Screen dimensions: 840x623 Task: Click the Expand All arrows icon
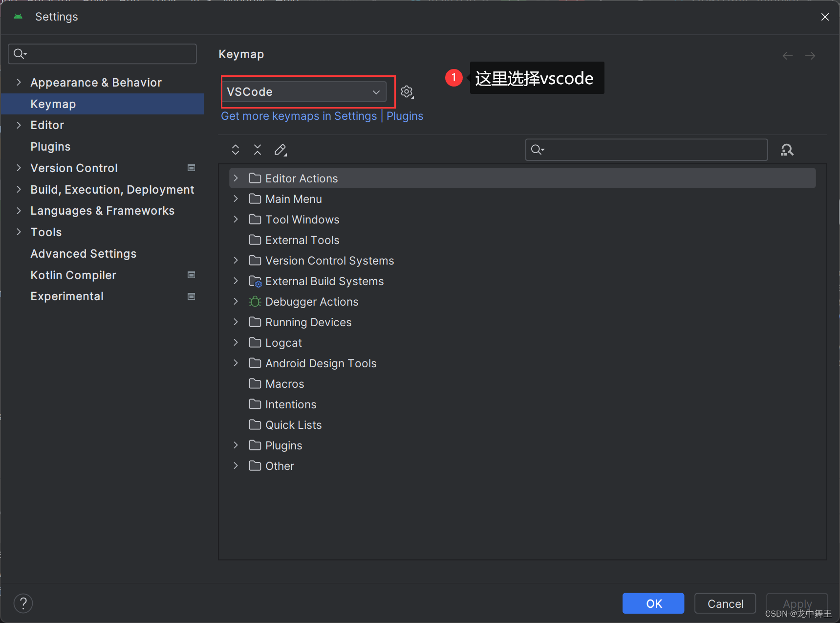click(236, 150)
